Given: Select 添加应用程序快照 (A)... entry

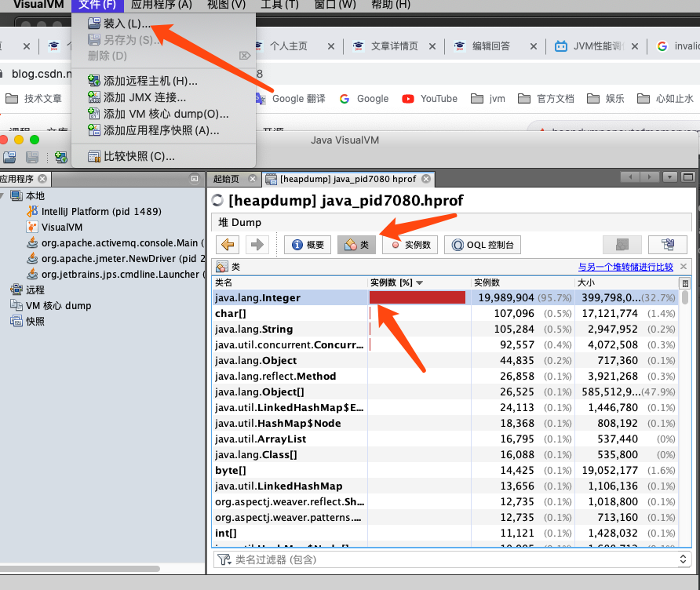Looking at the screenshot, I should pos(163,130).
